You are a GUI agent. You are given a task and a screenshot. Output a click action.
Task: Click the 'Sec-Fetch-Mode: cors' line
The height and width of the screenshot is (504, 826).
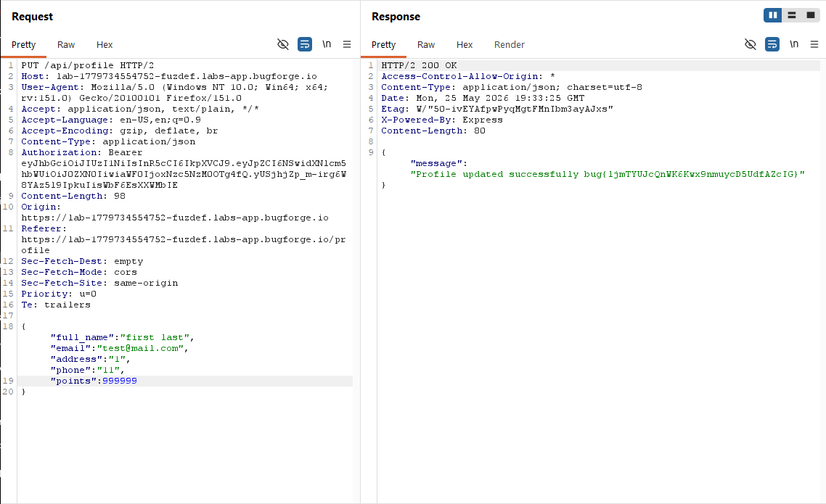(x=79, y=272)
